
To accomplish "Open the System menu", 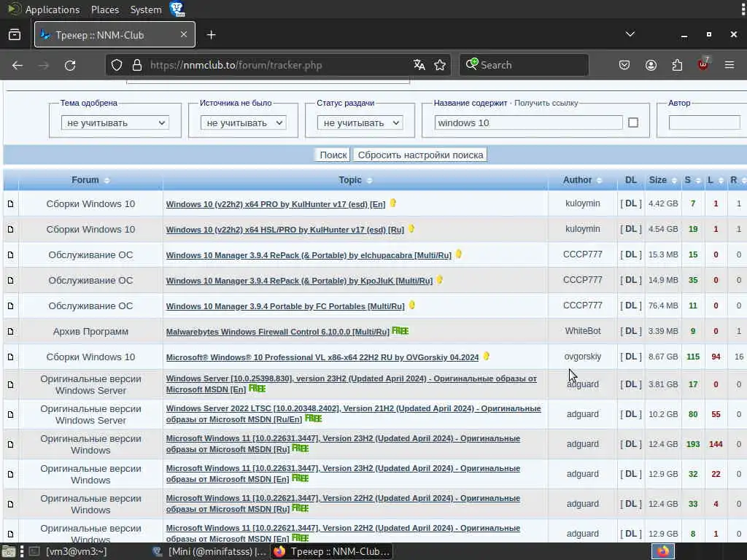I will pos(146,9).
